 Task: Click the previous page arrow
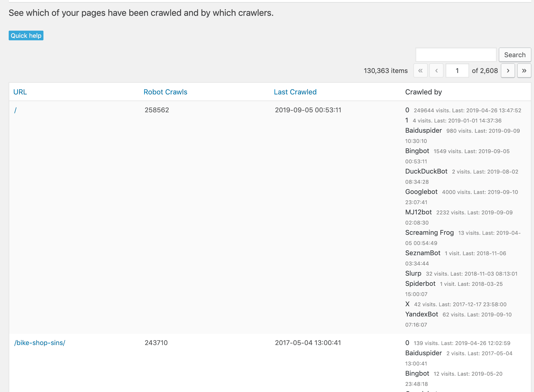(436, 71)
